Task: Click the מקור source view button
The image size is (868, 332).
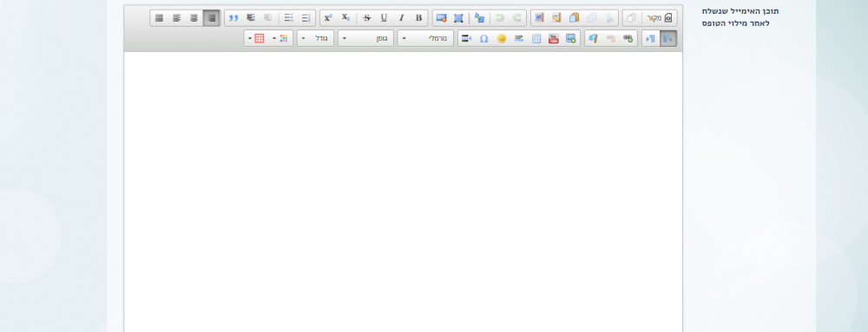Action: (660, 17)
